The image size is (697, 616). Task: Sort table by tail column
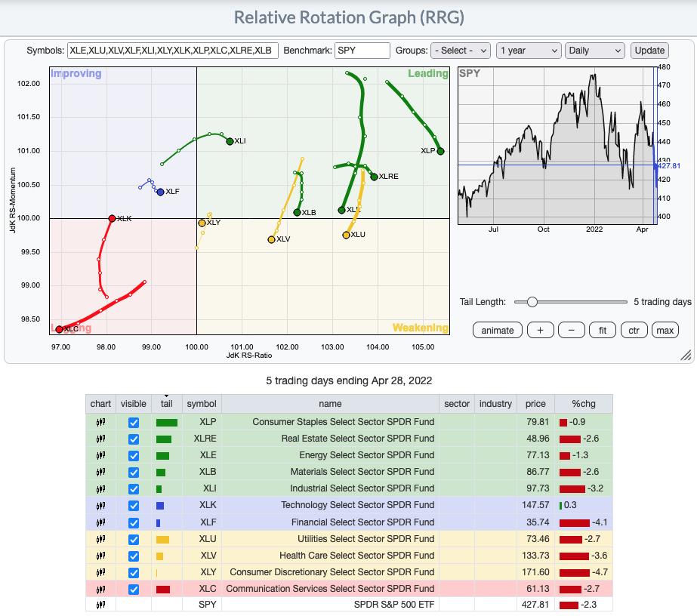(x=166, y=404)
